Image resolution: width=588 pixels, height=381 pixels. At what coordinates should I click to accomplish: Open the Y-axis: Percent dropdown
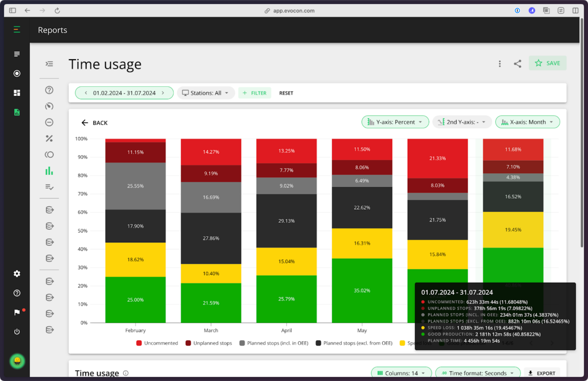[395, 122]
